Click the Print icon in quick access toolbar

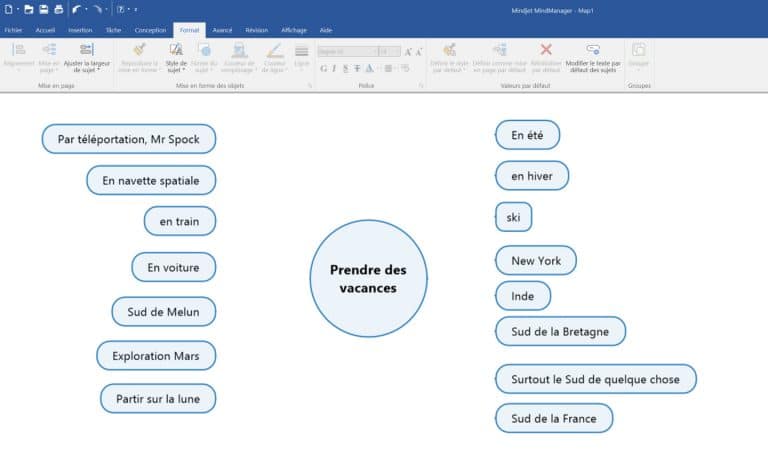(58, 9)
